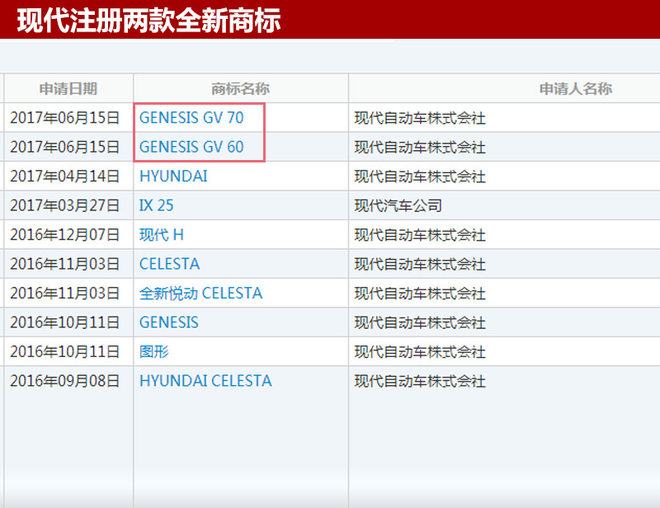The image size is (660, 508).
Task: Open the GENESIS GV 60 trademark link
Action: [191, 147]
